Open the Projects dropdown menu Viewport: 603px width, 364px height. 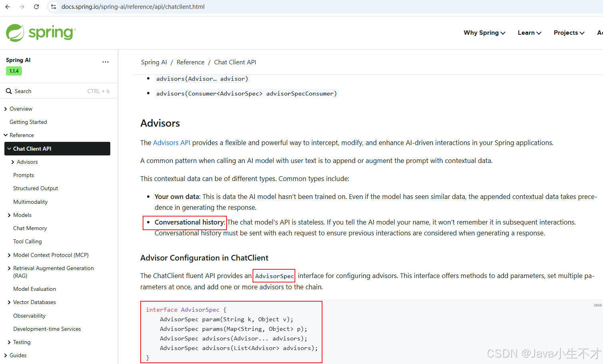(x=569, y=33)
